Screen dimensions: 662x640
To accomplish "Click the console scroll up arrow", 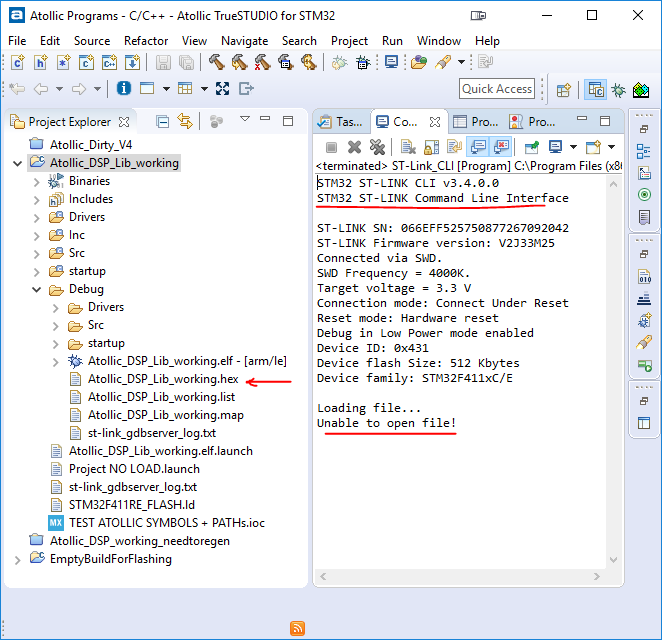I will tap(613, 184).
